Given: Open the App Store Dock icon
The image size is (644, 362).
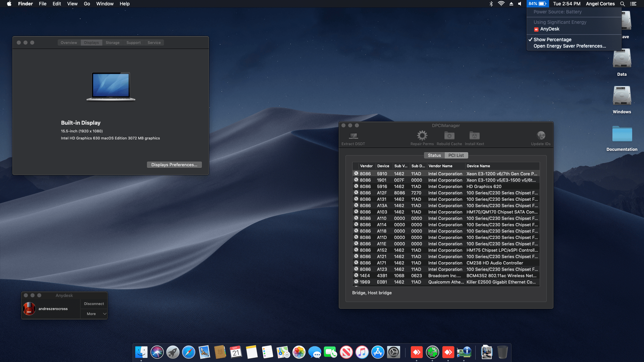Looking at the screenshot, I should pyautogui.click(x=378, y=352).
